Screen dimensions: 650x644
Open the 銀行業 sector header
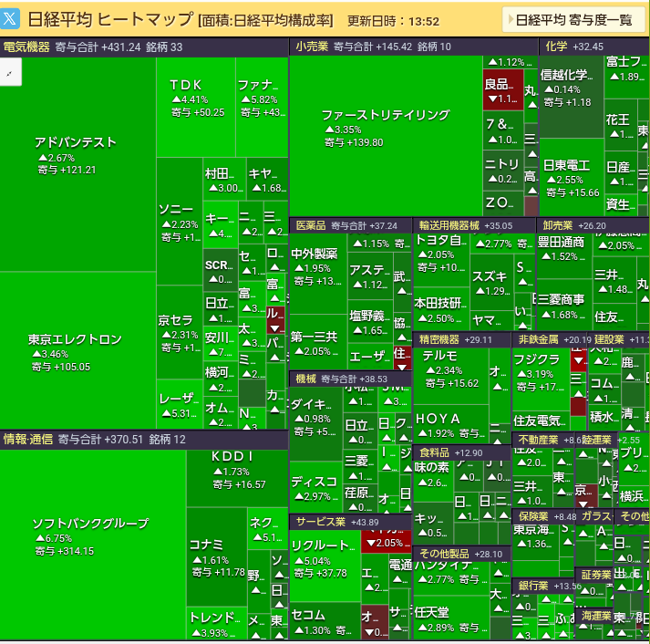tap(543, 586)
